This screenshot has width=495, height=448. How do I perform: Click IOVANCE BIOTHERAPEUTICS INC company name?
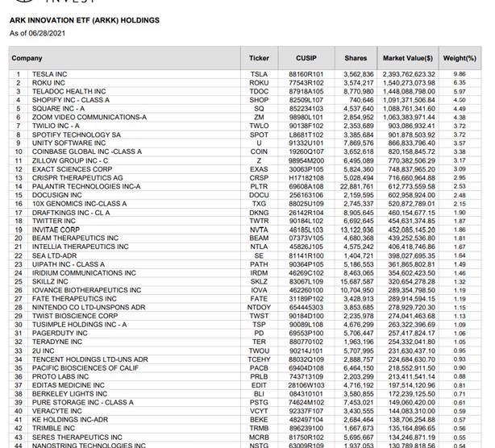point(86,290)
